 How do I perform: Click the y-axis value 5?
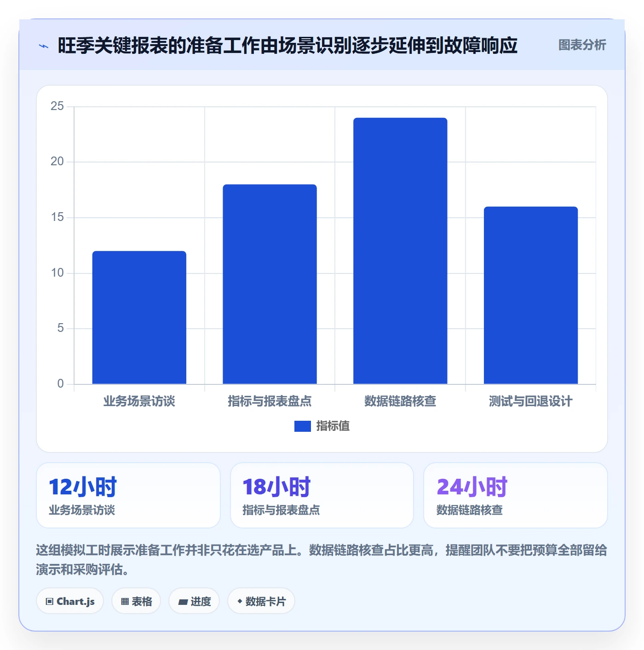tap(60, 328)
